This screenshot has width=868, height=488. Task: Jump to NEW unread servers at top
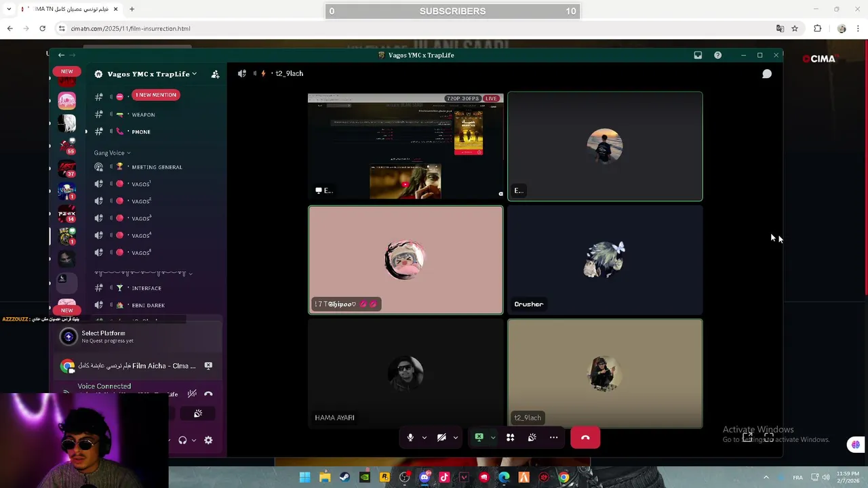66,71
